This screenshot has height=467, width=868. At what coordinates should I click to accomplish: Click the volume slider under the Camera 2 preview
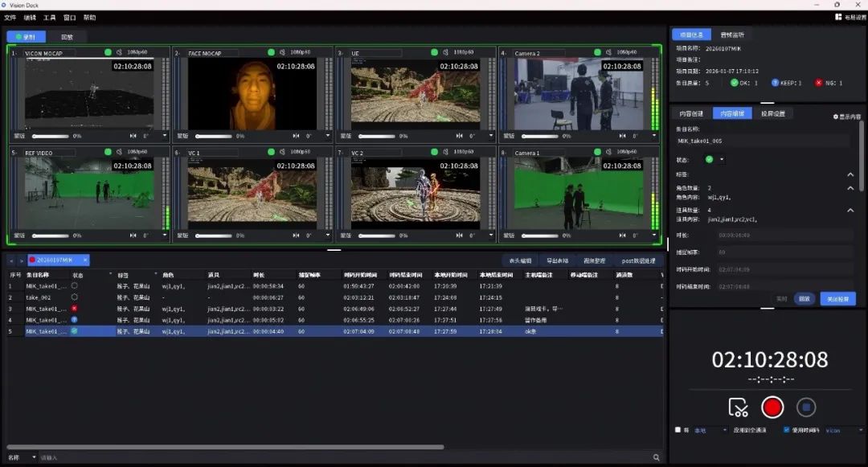(540, 136)
